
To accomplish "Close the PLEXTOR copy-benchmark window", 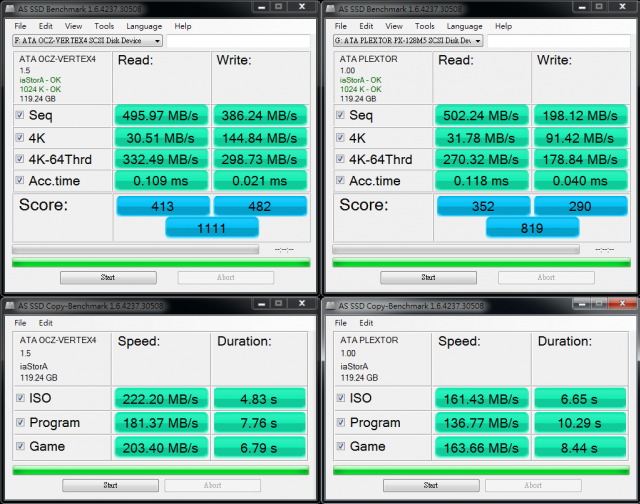I will pos(622,303).
